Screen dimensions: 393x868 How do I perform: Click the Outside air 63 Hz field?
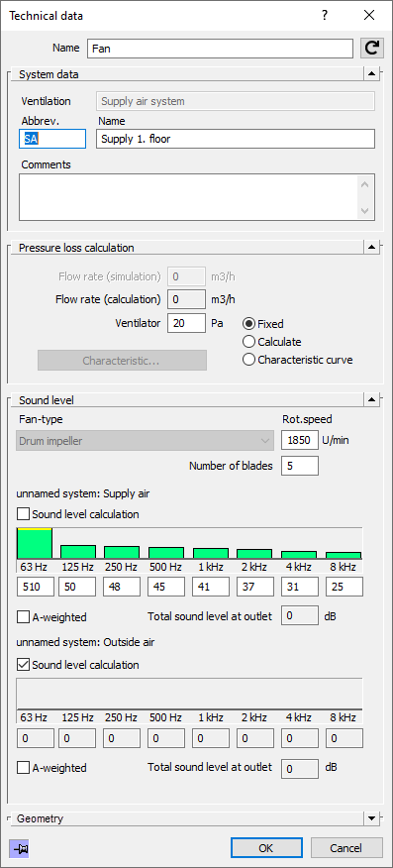(36, 738)
